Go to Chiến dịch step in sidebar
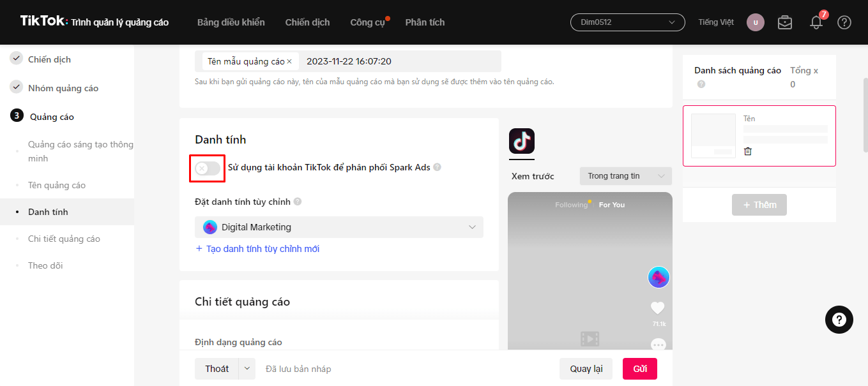868x386 pixels. coord(49,59)
